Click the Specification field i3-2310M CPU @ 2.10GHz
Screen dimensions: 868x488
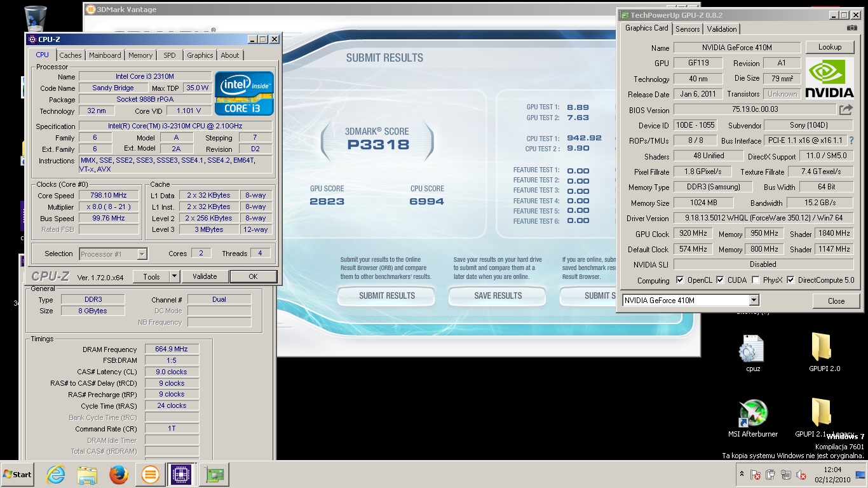(175, 126)
